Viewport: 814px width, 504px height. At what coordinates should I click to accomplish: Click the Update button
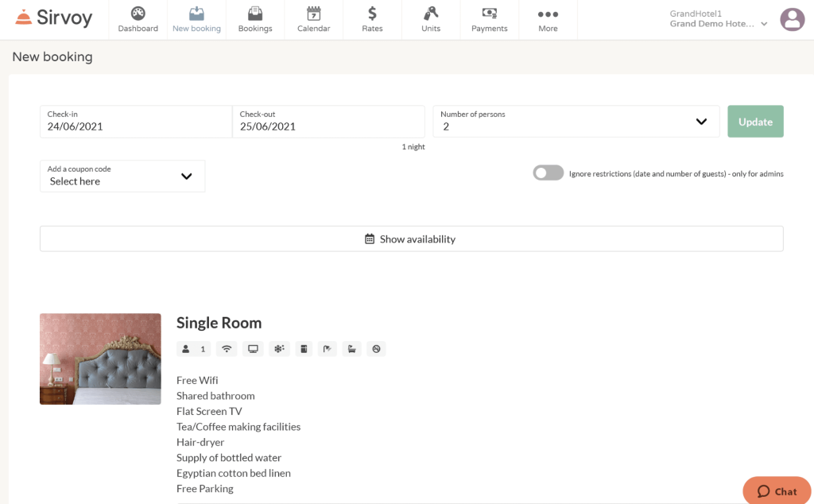pyautogui.click(x=755, y=122)
